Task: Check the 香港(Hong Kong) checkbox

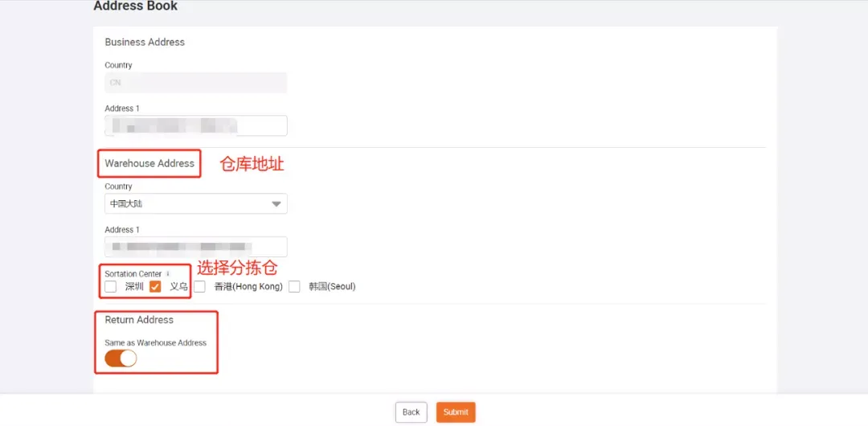Action: (x=200, y=287)
